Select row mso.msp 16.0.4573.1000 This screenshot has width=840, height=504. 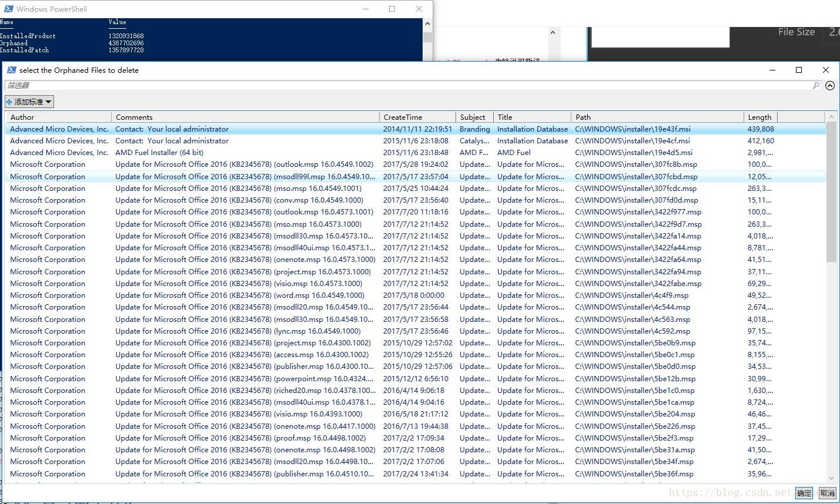click(x=415, y=224)
